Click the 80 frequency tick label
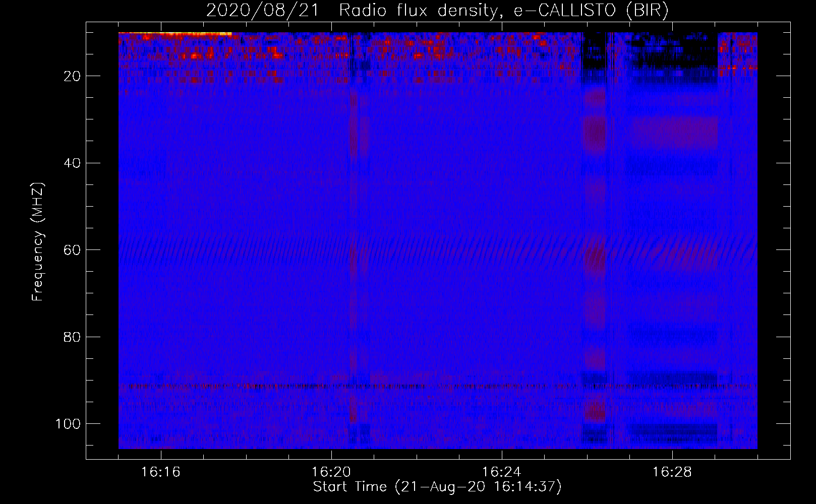The image size is (816, 504). click(72, 337)
